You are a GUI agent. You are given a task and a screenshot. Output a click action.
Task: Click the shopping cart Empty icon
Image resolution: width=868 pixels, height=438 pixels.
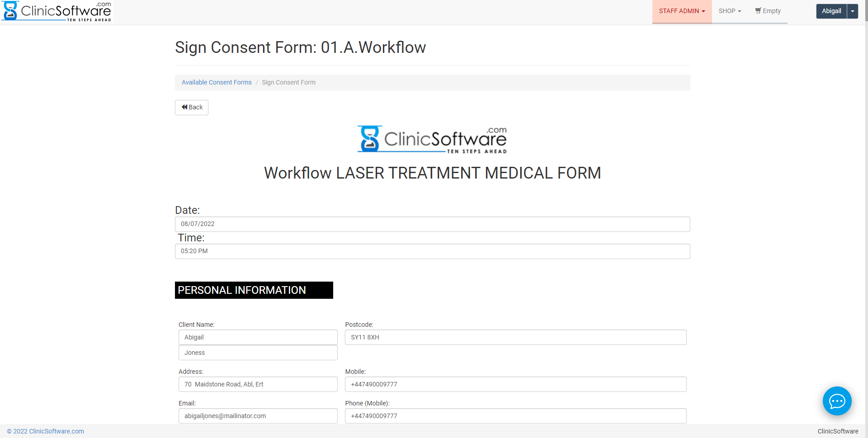(x=768, y=11)
